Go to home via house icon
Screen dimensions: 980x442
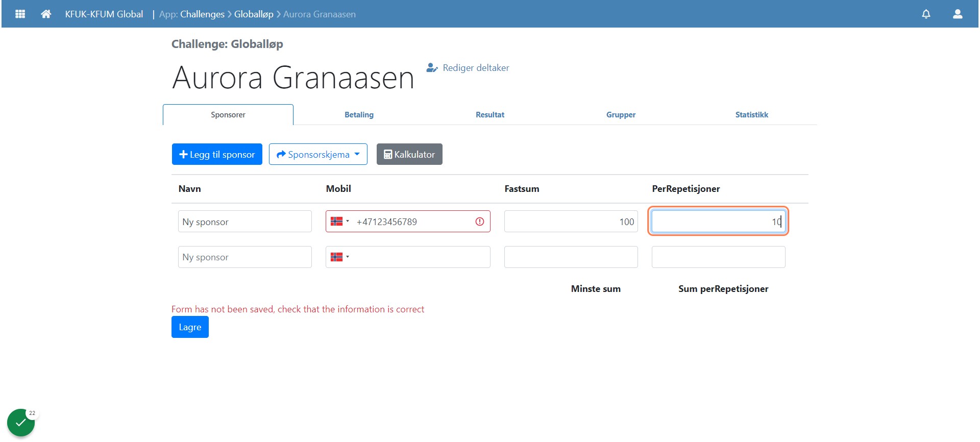46,14
